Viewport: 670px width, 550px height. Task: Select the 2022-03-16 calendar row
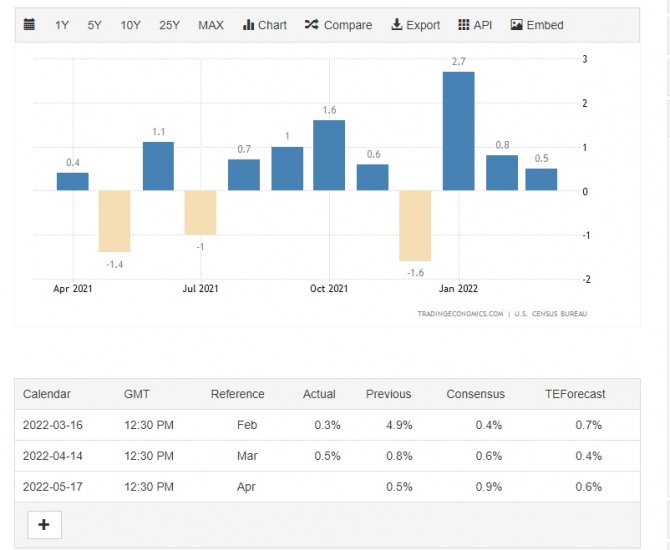pyautogui.click(x=326, y=425)
